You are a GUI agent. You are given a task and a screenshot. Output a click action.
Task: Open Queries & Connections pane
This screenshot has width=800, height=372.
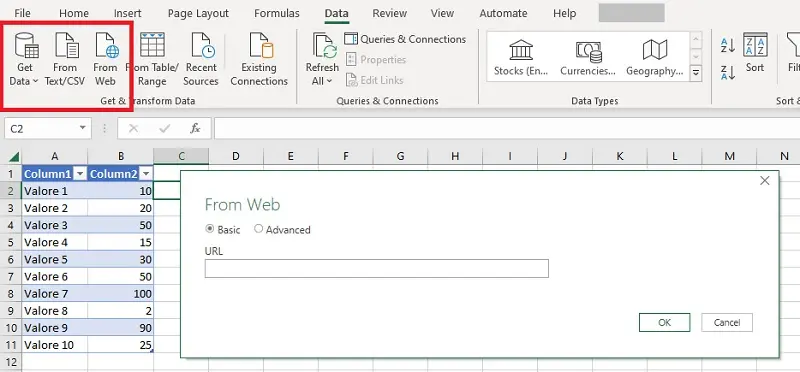tap(405, 39)
